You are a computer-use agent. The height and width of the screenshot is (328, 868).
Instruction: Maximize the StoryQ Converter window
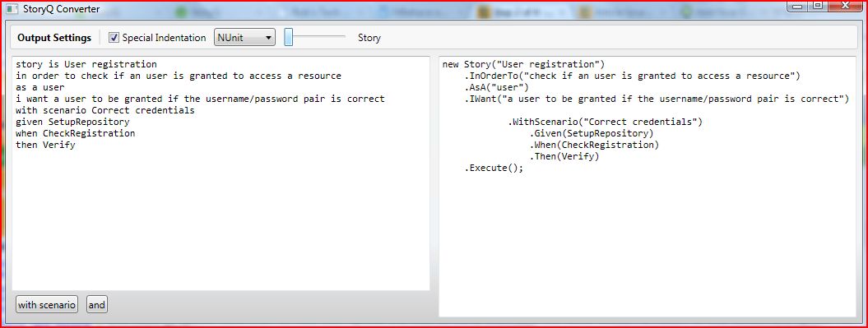(x=817, y=6)
